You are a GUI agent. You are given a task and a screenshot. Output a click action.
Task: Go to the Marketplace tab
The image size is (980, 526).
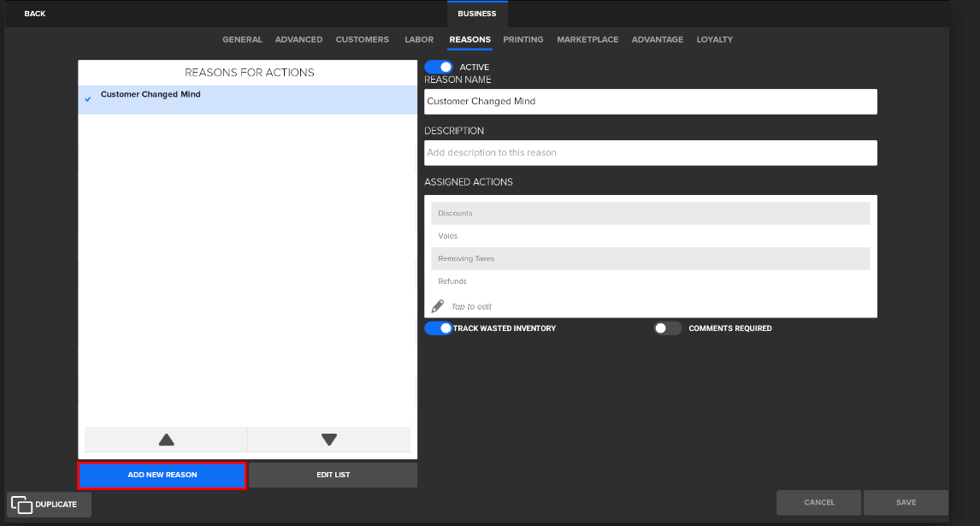[587, 39]
